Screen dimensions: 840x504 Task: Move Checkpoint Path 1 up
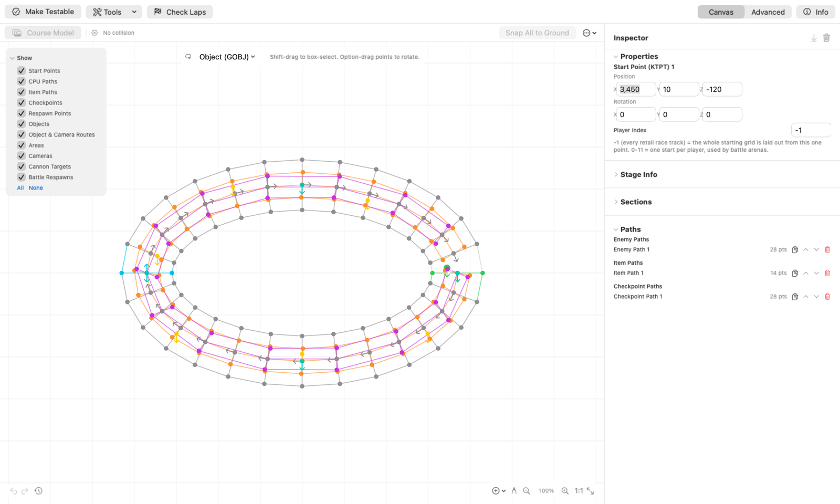(806, 297)
